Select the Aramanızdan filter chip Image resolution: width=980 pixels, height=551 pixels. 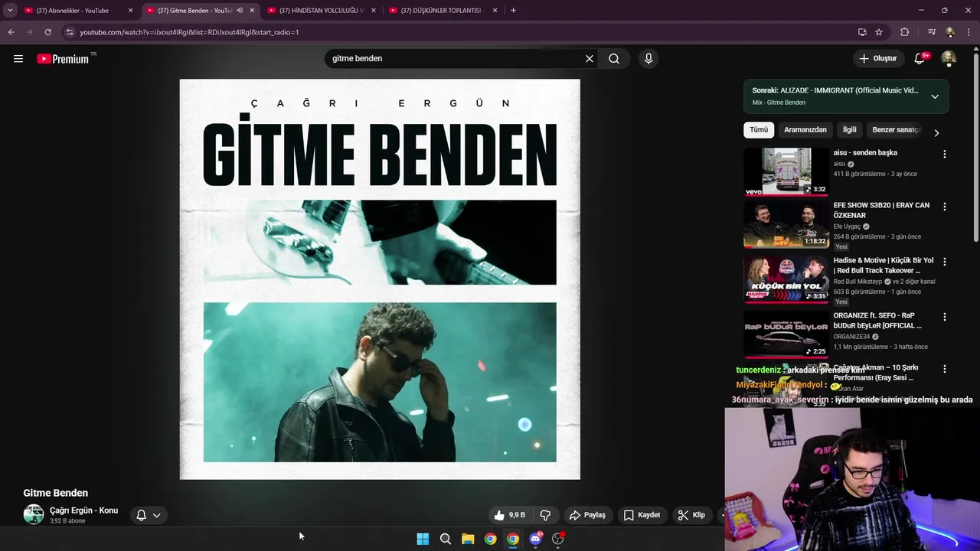pos(805,130)
